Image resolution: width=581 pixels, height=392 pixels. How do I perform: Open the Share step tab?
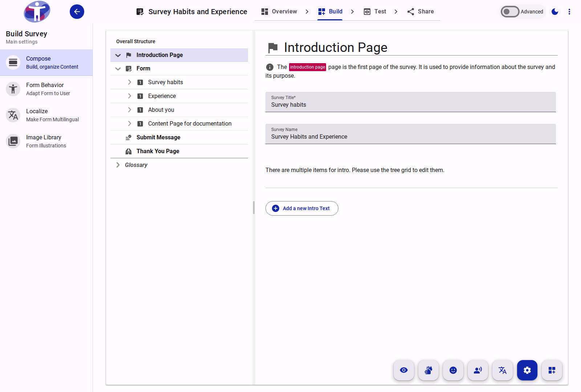420,12
